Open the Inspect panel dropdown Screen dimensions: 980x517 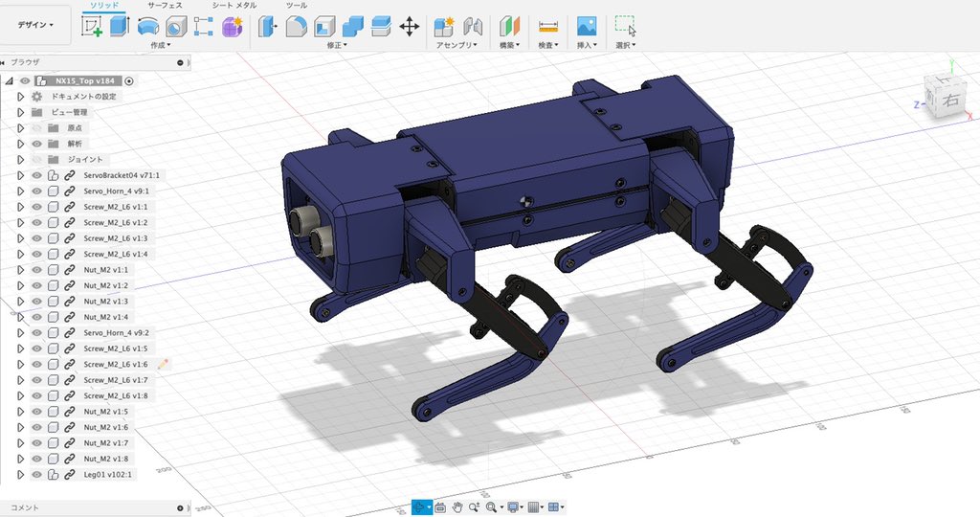click(548, 45)
